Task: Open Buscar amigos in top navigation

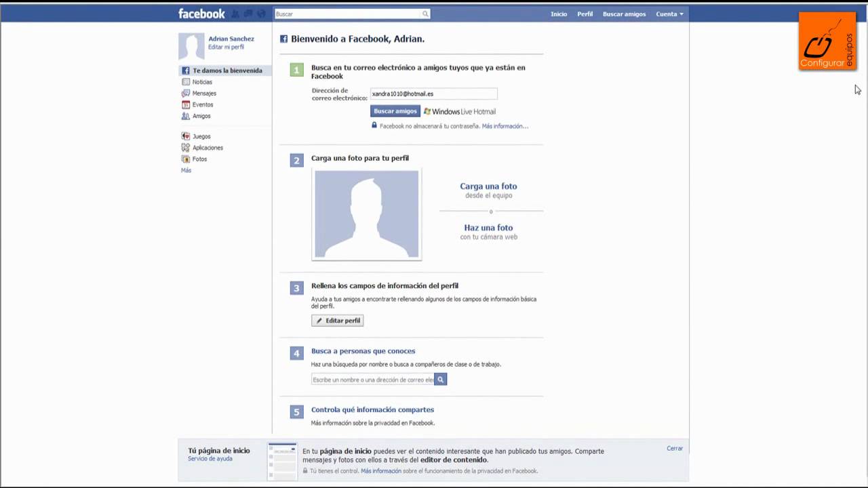Action: pos(624,14)
